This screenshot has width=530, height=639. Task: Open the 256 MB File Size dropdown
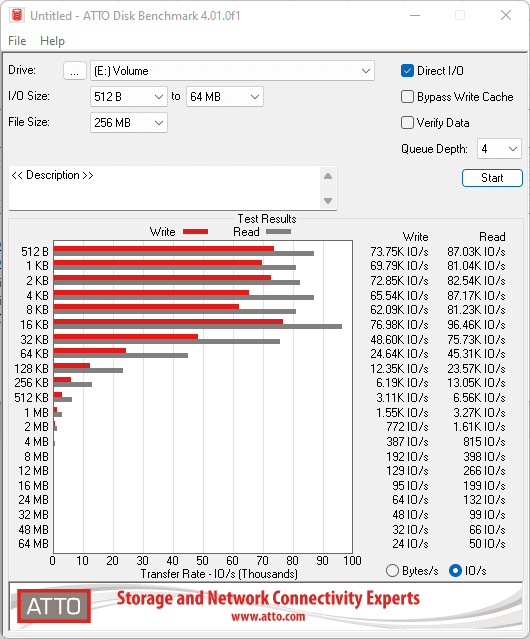click(x=129, y=123)
